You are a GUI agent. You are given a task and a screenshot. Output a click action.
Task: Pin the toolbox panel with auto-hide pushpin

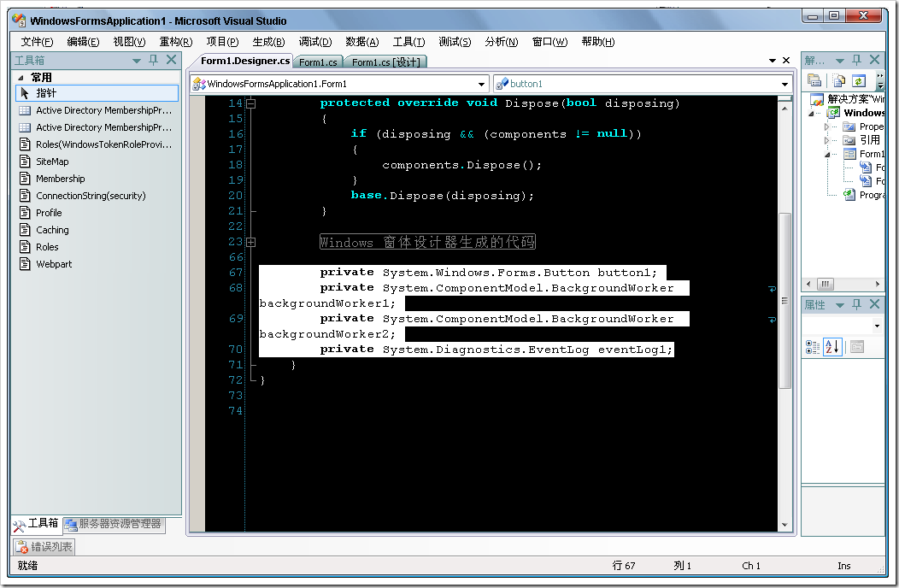tap(154, 60)
